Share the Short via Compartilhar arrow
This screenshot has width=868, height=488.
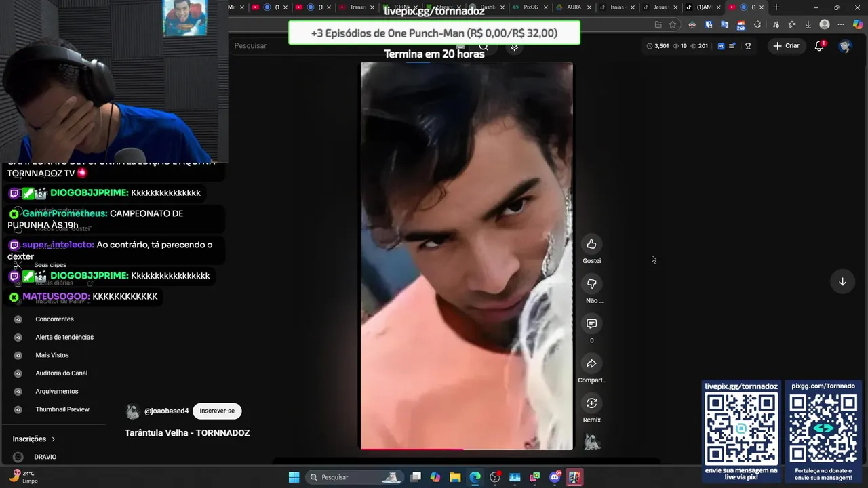coord(591,364)
